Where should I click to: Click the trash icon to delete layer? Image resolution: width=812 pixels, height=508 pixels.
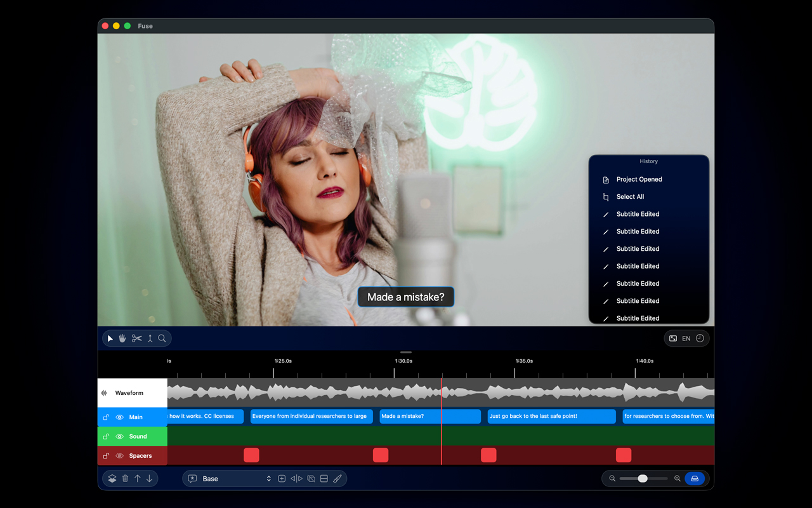[x=125, y=479]
